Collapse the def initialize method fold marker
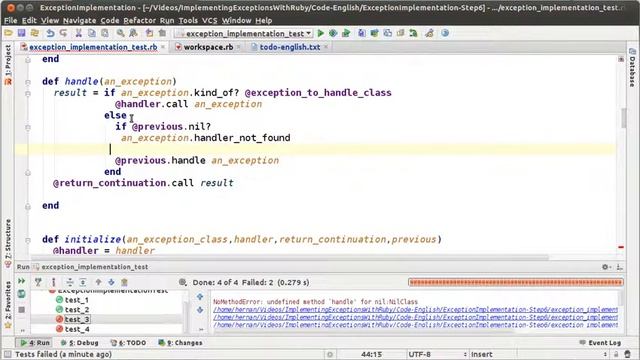This screenshot has width=640, height=360. click(28, 240)
